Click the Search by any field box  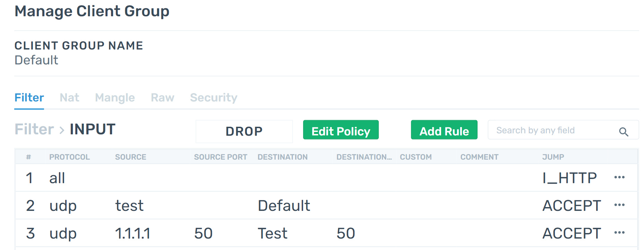(563, 130)
